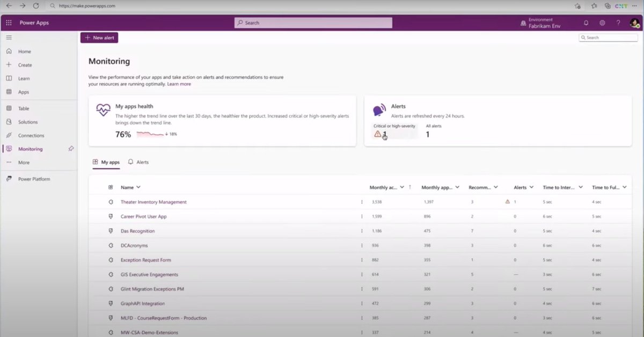Click the critical-severity alert warning icon
Viewport: 644px width, 337px height.
click(378, 133)
